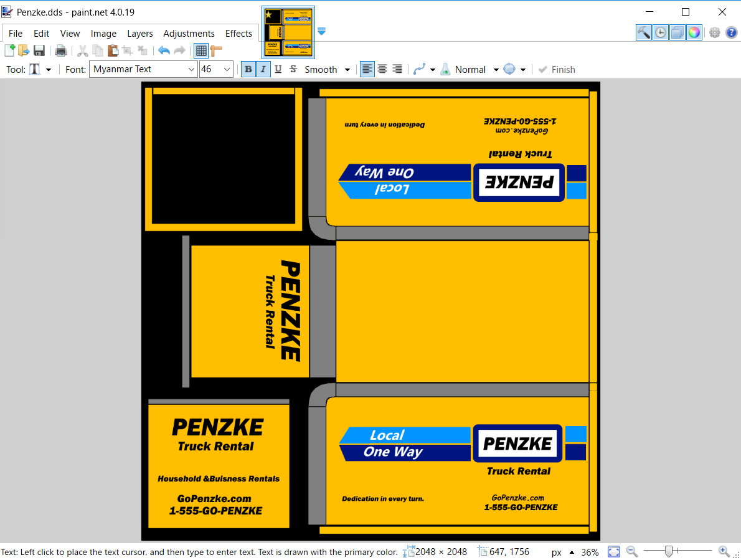The height and width of the screenshot is (560, 741).
Task: Open Settings with the gear icon
Action: point(715,32)
